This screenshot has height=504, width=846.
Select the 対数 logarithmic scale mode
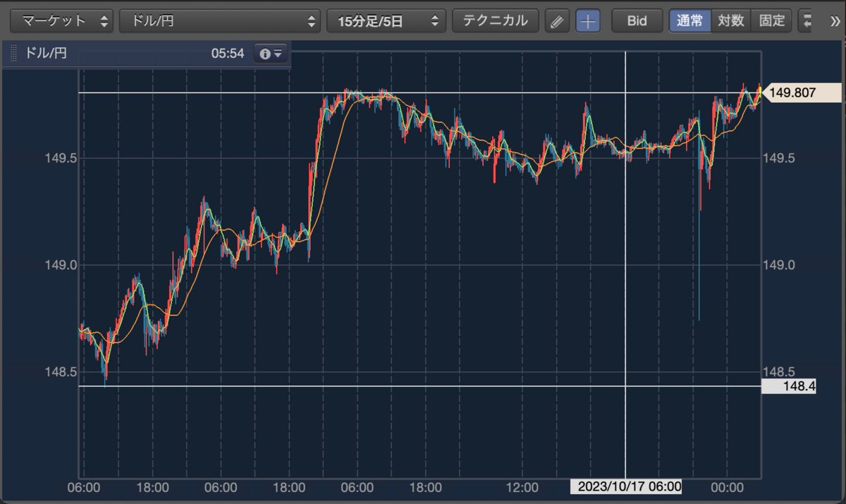point(731,20)
